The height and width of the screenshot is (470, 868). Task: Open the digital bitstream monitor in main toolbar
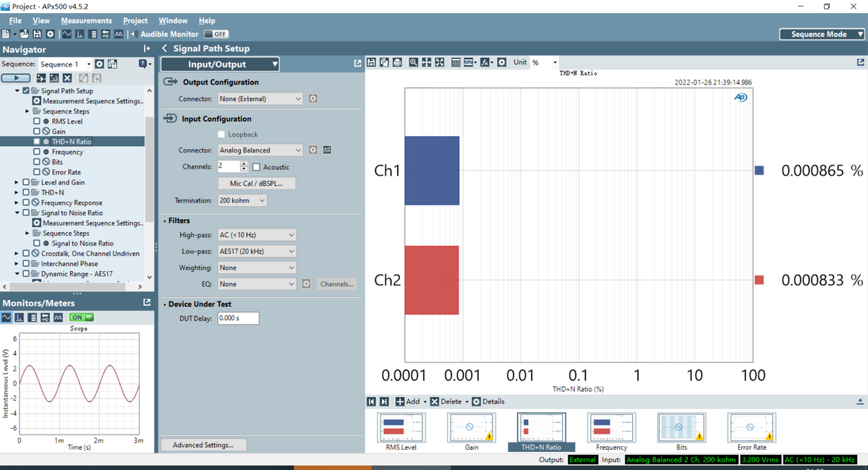(x=119, y=34)
